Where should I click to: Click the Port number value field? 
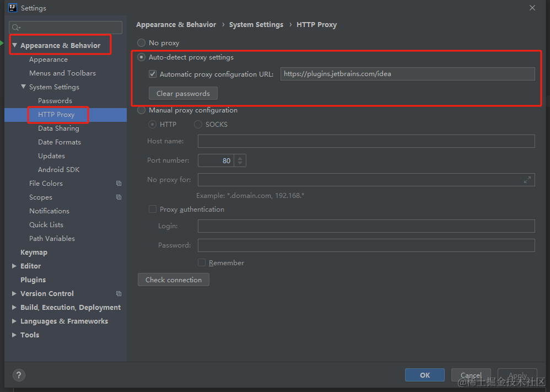(216, 160)
